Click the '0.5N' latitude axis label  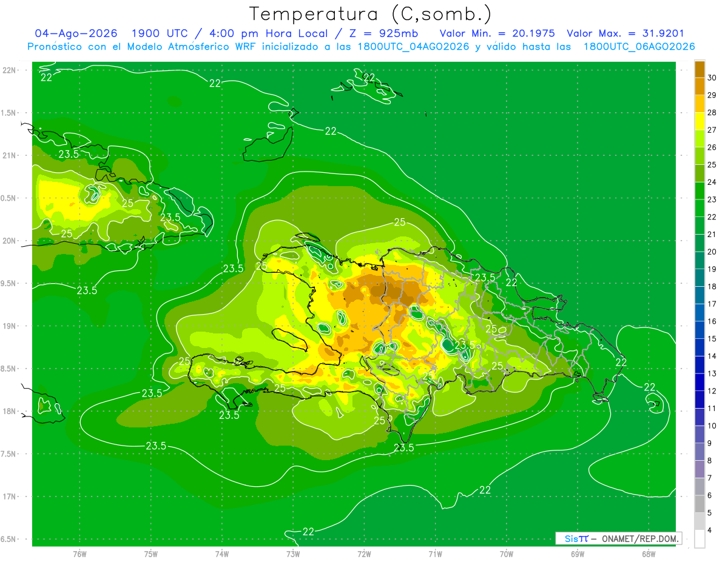tap(9, 198)
